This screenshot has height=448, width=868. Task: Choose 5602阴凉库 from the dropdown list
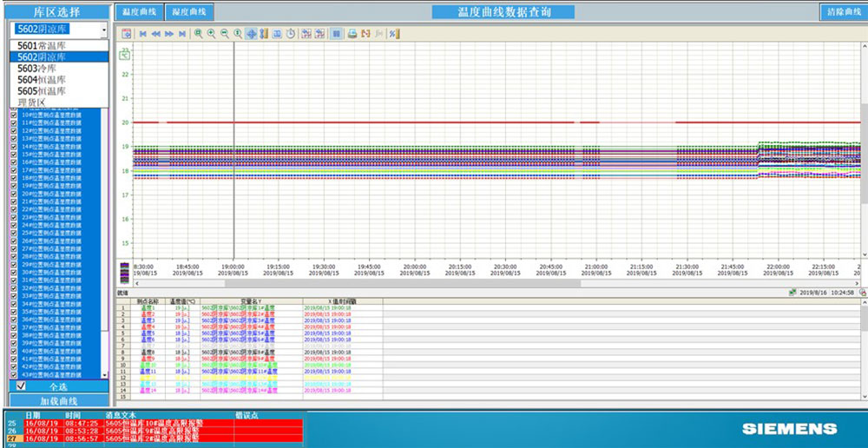click(x=59, y=57)
